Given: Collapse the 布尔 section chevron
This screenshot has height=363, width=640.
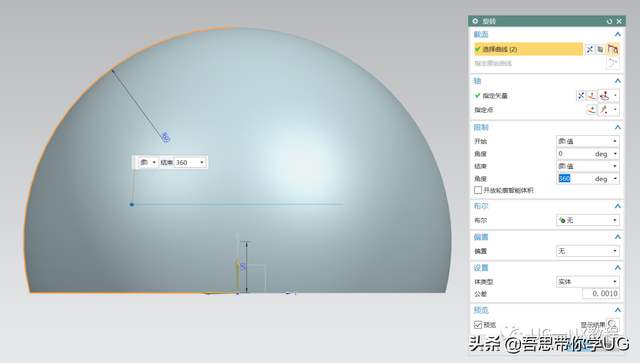Looking at the screenshot, I should tap(618, 206).
